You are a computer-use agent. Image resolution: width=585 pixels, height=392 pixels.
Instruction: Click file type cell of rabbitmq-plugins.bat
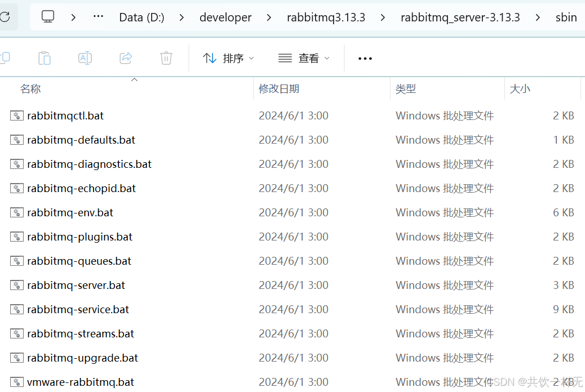pos(445,237)
